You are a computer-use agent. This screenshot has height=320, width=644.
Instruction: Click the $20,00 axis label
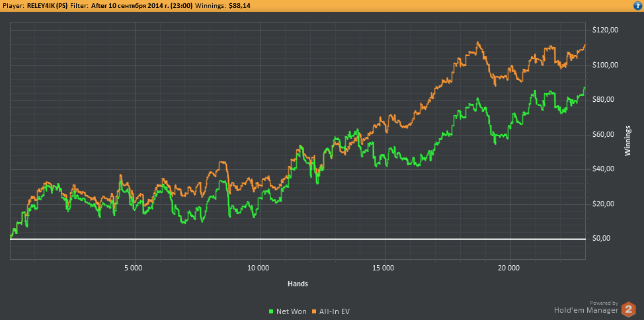pos(602,204)
